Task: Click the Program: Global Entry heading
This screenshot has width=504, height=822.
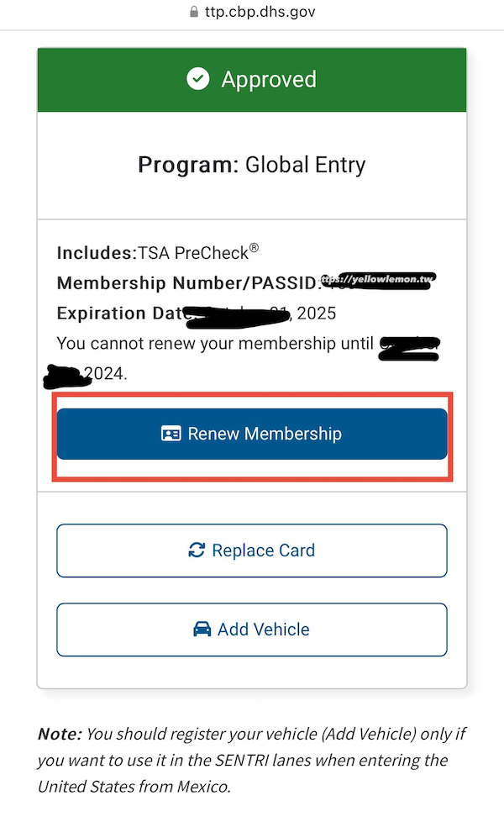Action: pos(252,164)
